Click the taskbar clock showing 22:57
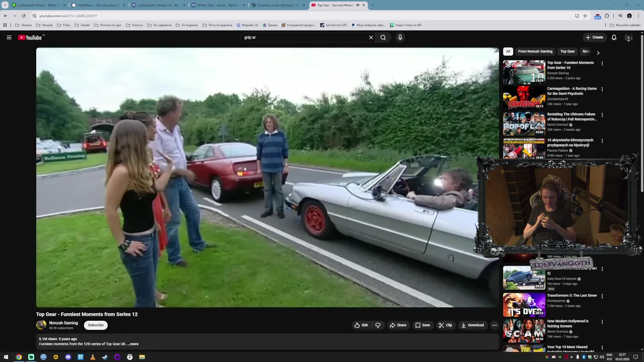This screenshot has height=362, width=644. pyautogui.click(x=622, y=356)
